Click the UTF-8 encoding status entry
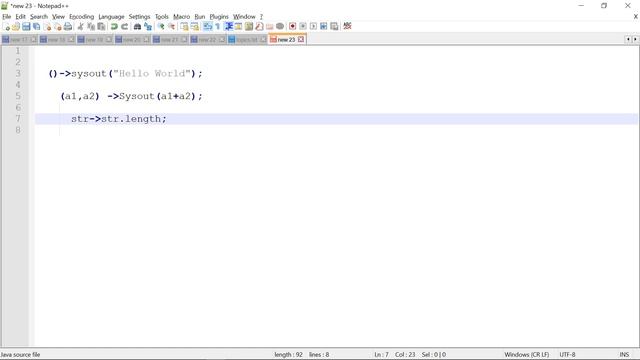This screenshot has height=360, width=640. (567, 355)
